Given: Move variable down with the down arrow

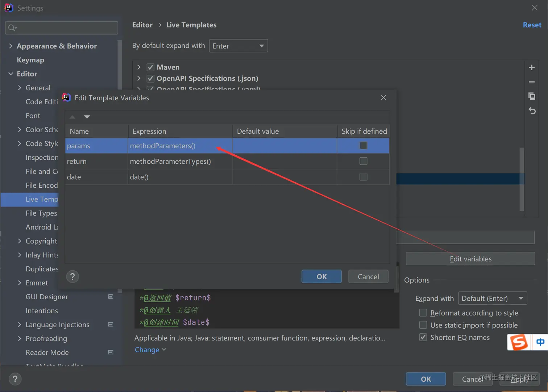Looking at the screenshot, I should 87,117.
